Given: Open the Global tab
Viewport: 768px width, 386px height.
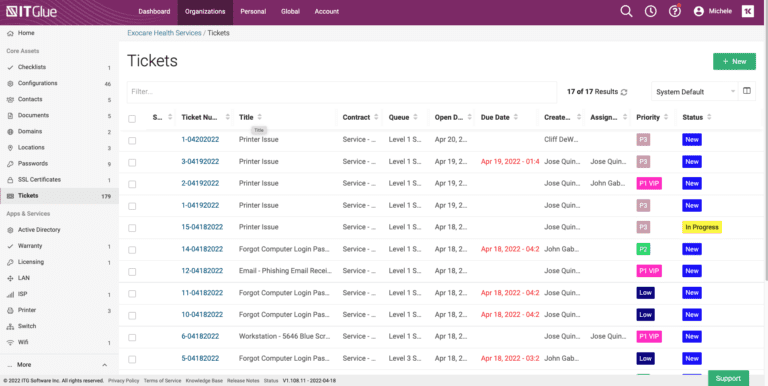Looking at the screenshot, I should point(290,11).
